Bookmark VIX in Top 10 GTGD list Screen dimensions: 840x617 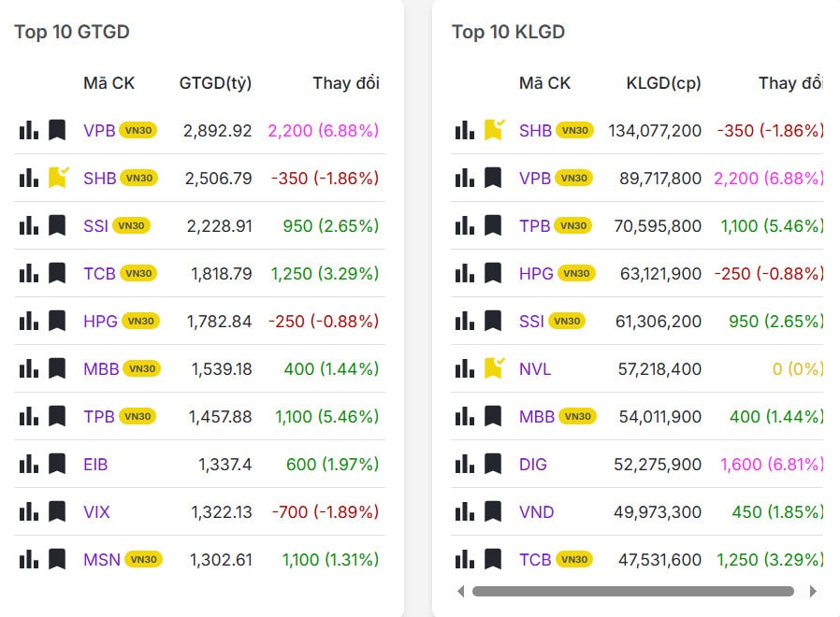coord(57,511)
